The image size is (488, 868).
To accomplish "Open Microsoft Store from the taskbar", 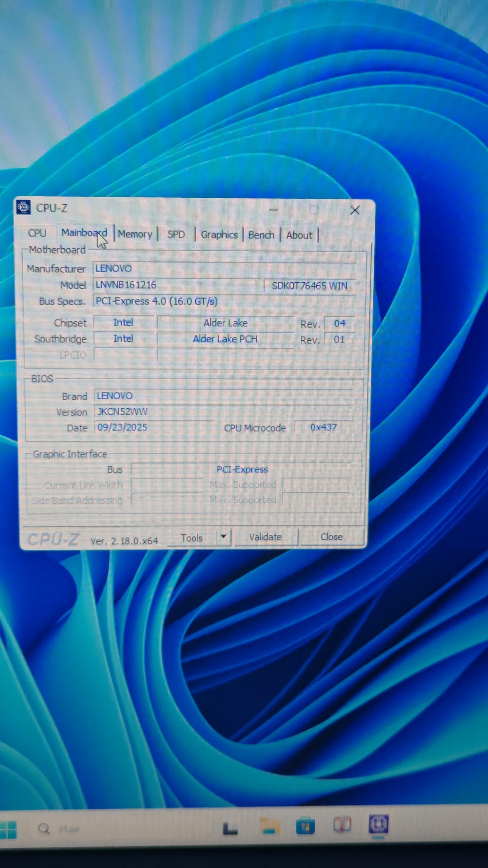I will point(305,826).
